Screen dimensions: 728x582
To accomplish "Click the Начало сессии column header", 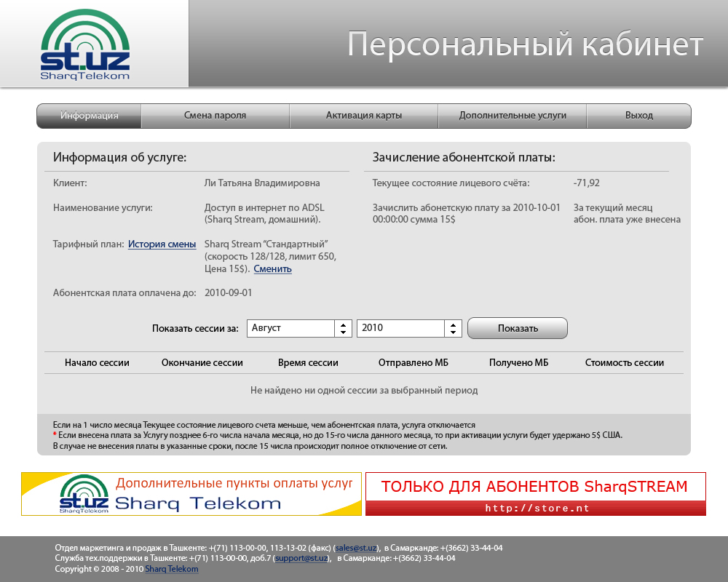I will (x=97, y=363).
